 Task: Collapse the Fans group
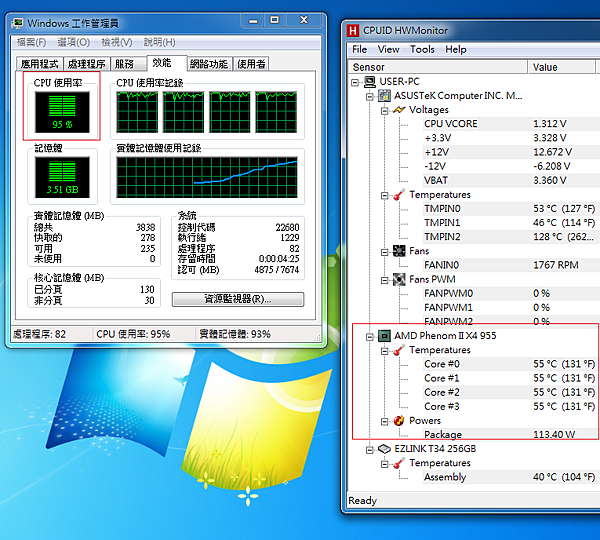click(x=385, y=252)
